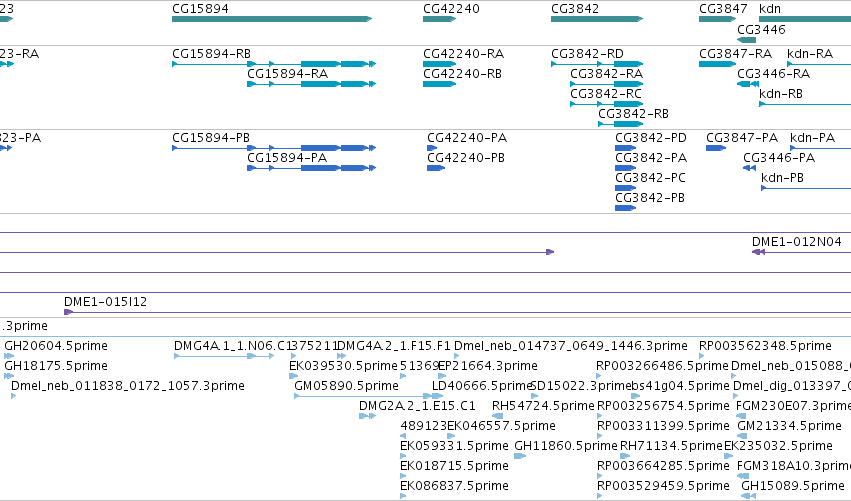Select Dmel_neb_011838_0172_1057.3prime feature

click(14, 396)
